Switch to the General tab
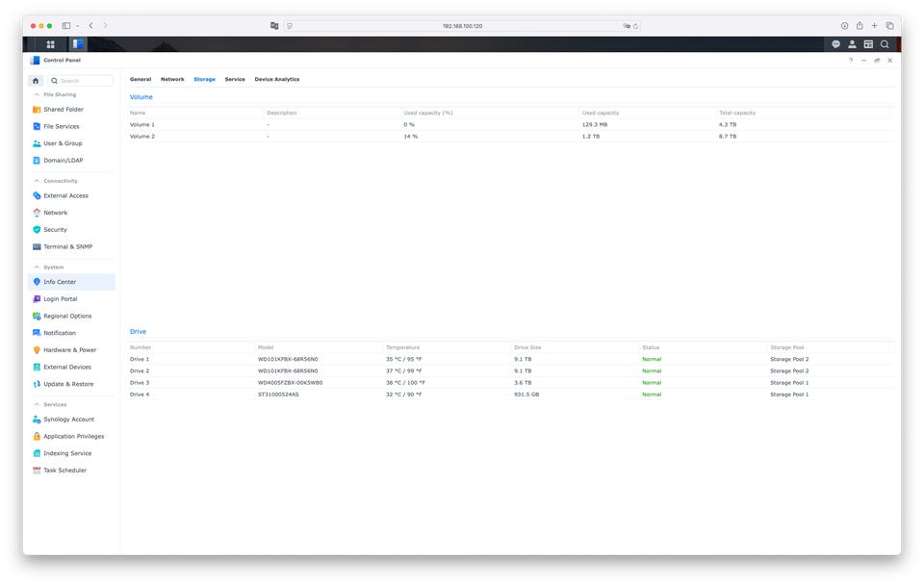This screenshot has height=585, width=924. click(141, 80)
